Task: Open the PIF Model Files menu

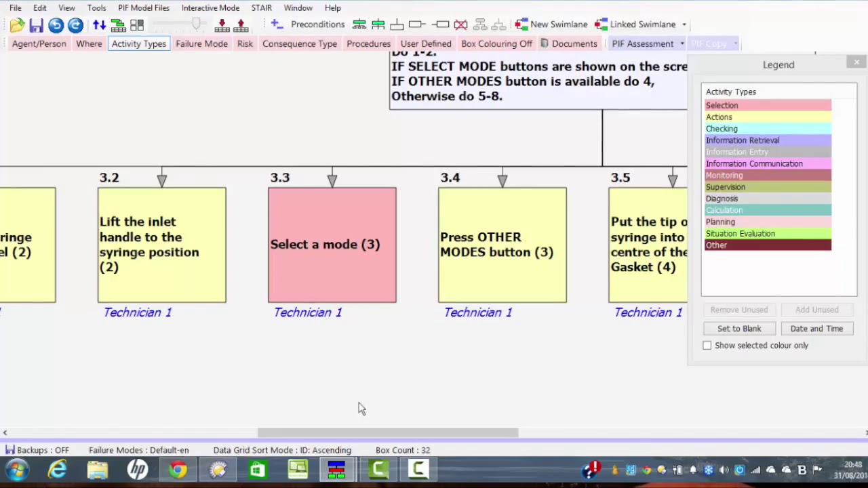Action: click(x=144, y=7)
